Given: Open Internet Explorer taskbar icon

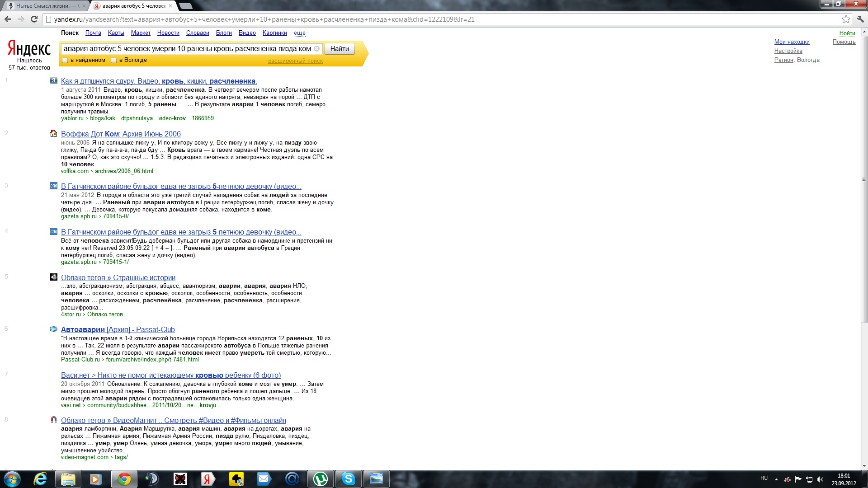Looking at the screenshot, I should [x=40, y=479].
